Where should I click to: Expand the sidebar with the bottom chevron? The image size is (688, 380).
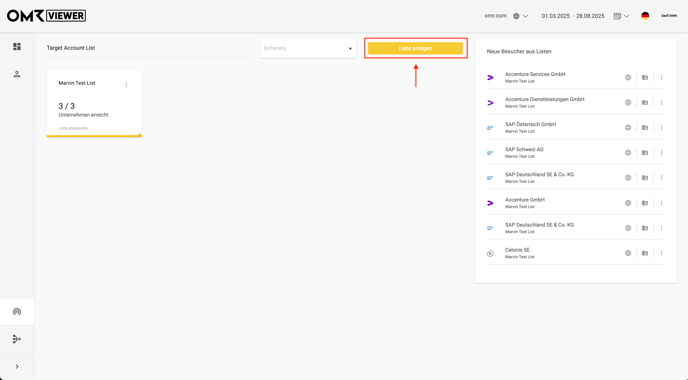tap(17, 366)
